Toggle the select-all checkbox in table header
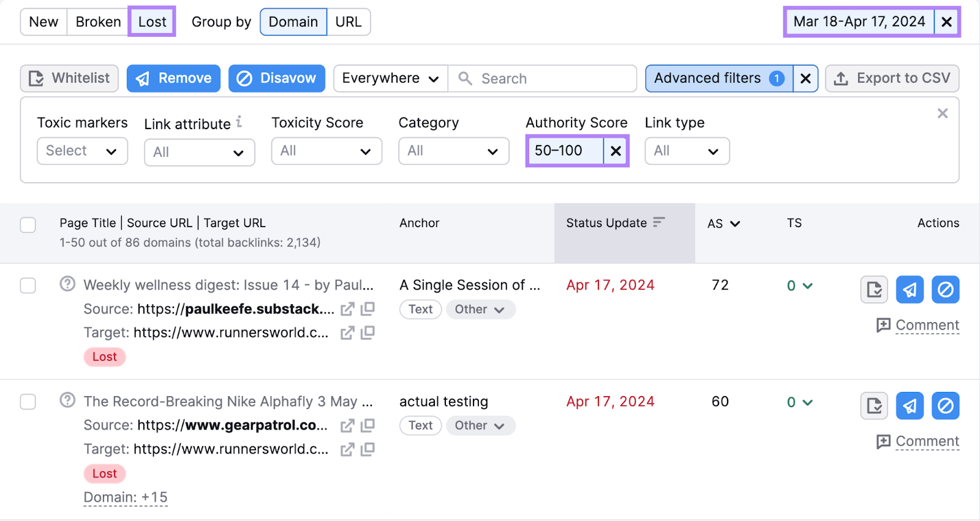980x521 pixels. (28, 225)
